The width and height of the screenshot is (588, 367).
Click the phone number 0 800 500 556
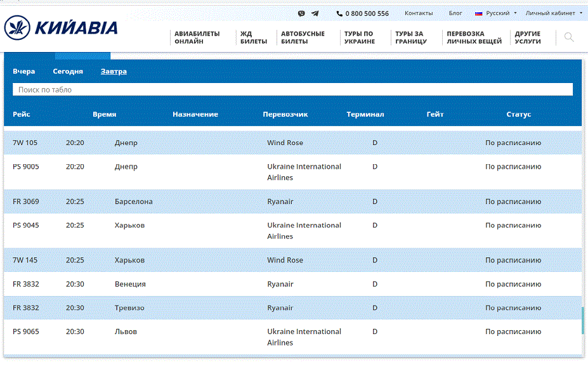(367, 13)
